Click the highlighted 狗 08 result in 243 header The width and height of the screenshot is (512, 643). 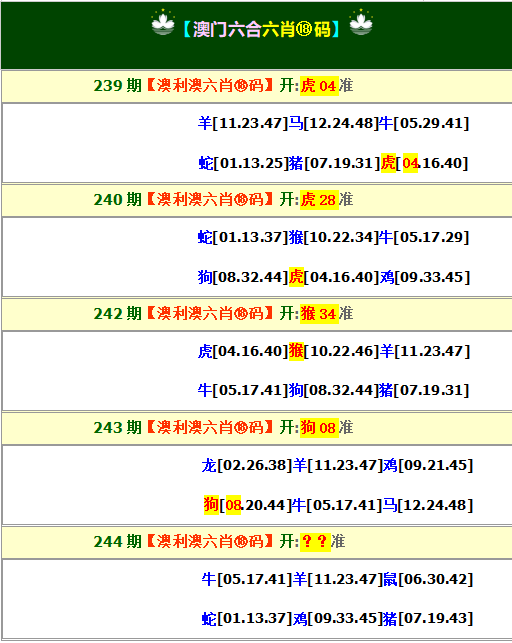point(319,428)
